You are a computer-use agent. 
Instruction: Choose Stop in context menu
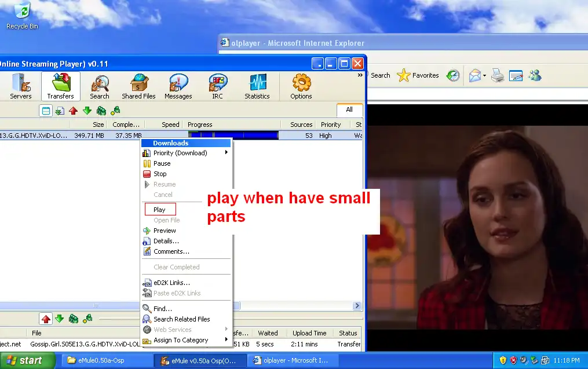(186, 174)
